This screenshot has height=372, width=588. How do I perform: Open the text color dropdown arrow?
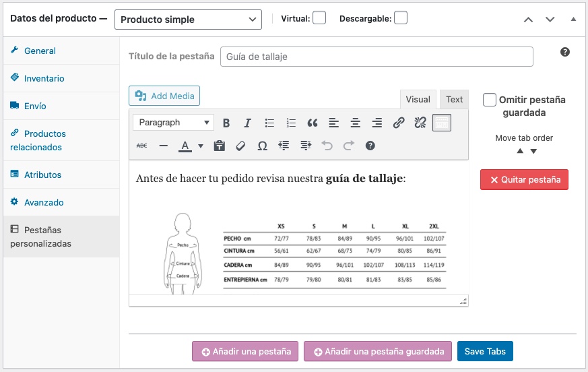[x=201, y=146]
